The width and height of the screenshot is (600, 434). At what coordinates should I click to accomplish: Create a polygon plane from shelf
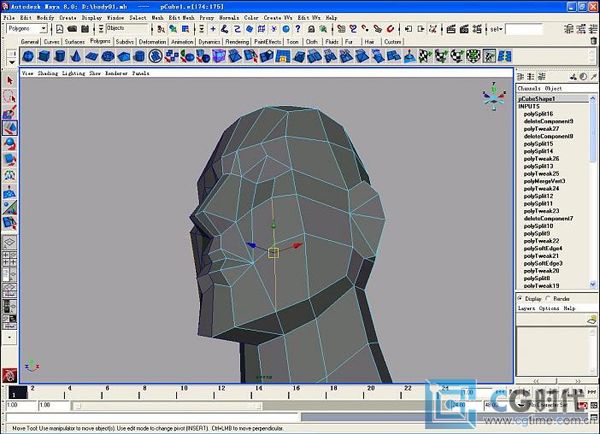tap(92, 56)
